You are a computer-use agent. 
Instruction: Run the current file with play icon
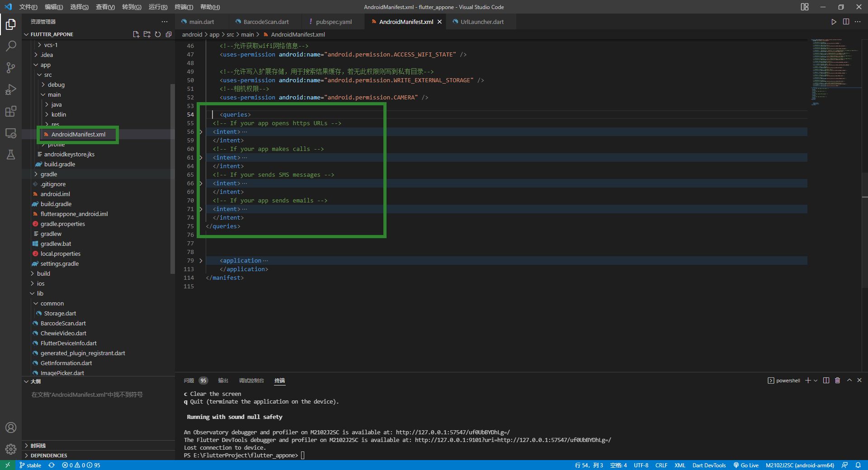click(x=834, y=22)
